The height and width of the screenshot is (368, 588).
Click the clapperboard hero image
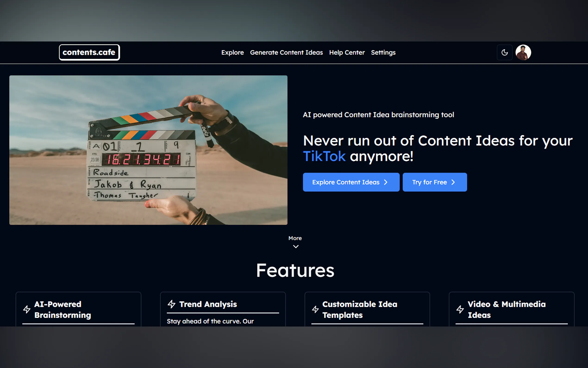pyautogui.click(x=148, y=150)
